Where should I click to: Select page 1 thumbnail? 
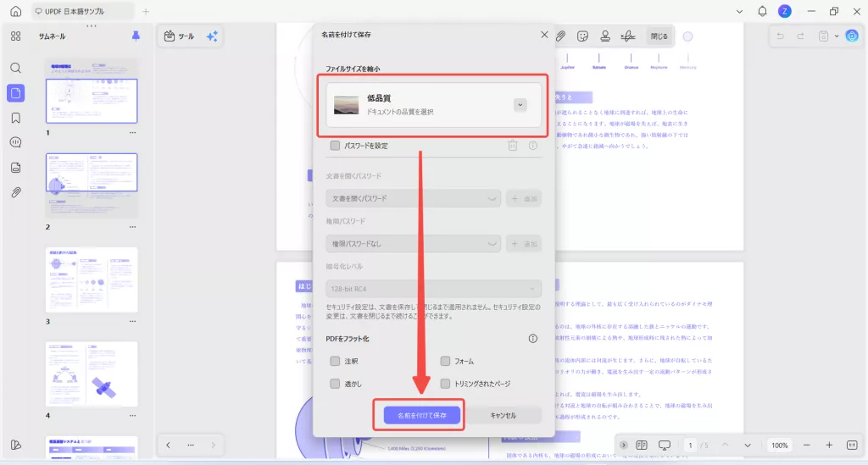point(92,91)
